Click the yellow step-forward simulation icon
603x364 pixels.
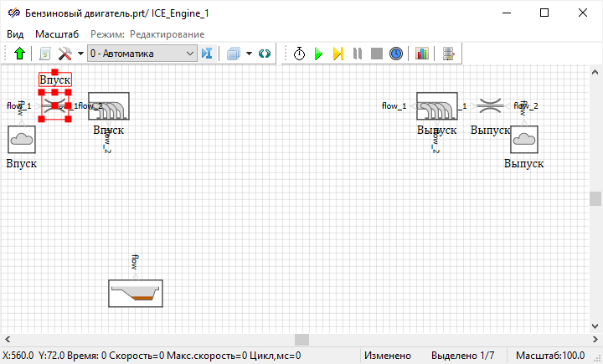click(x=338, y=54)
